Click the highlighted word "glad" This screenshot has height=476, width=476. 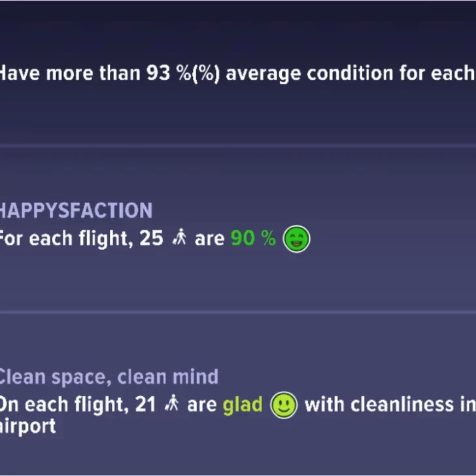pyautogui.click(x=242, y=405)
